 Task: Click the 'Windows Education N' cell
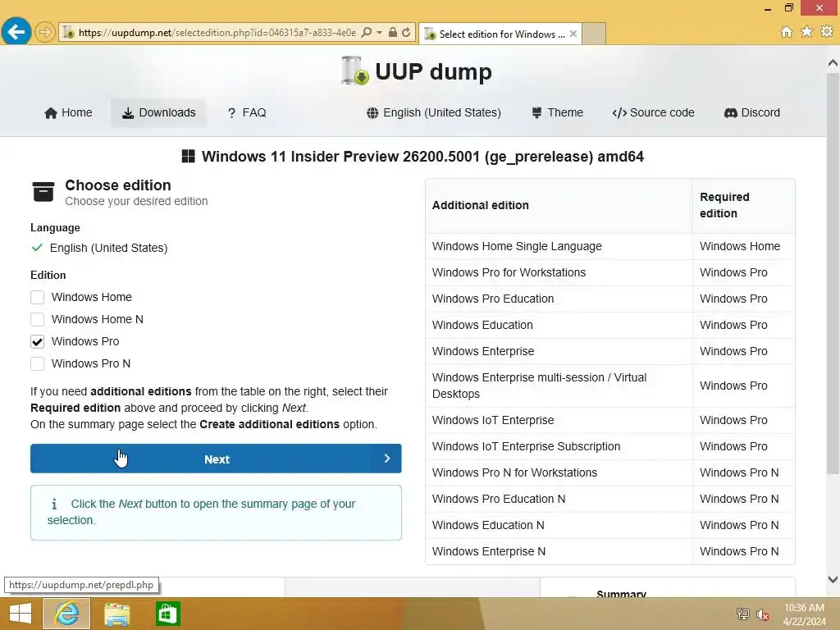pos(559,525)
